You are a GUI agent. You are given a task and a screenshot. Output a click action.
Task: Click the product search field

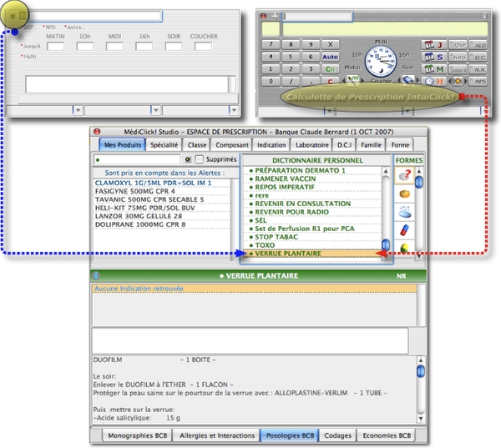pyautogui.click(x=138, y=159)
